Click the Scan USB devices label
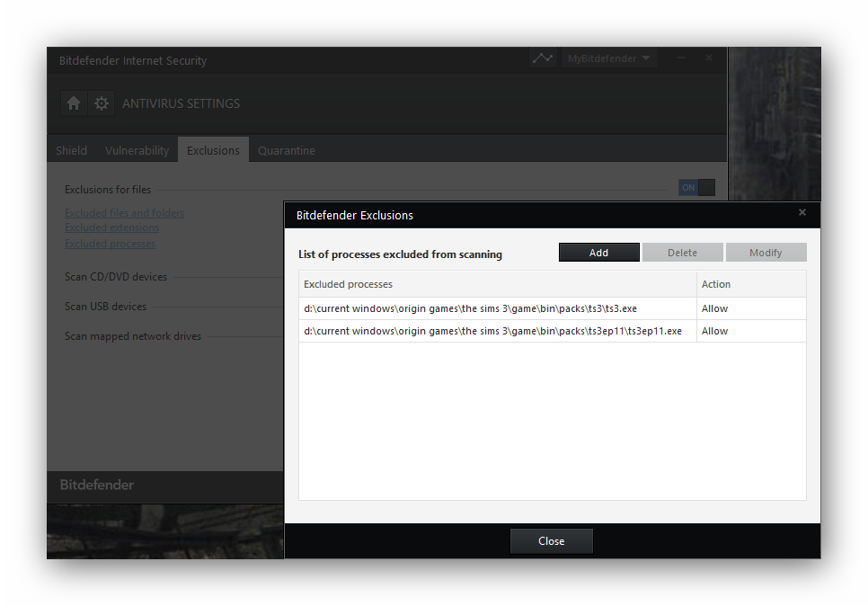 pyautogui.click(x=106, y=307)
